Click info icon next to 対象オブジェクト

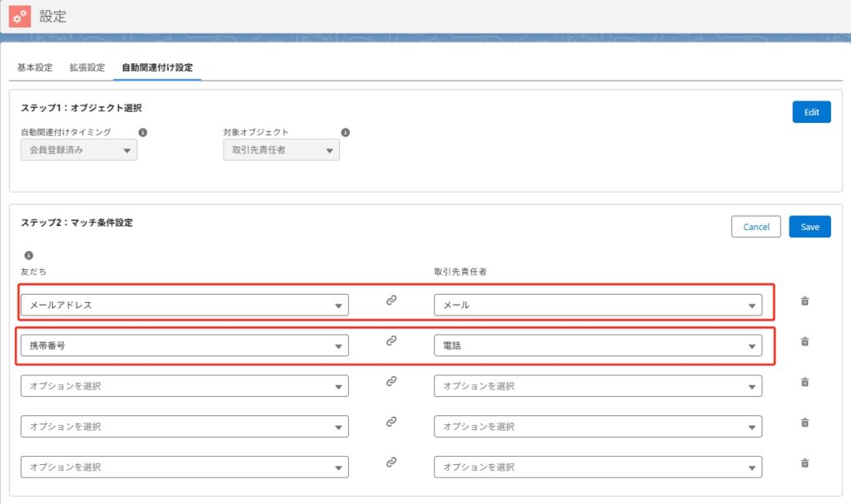tap(345, 132)
